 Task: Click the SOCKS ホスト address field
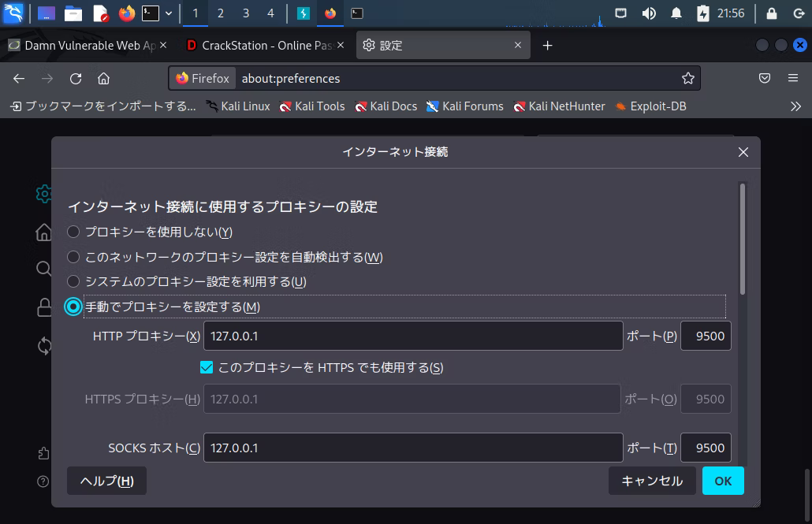pos(413,448)
